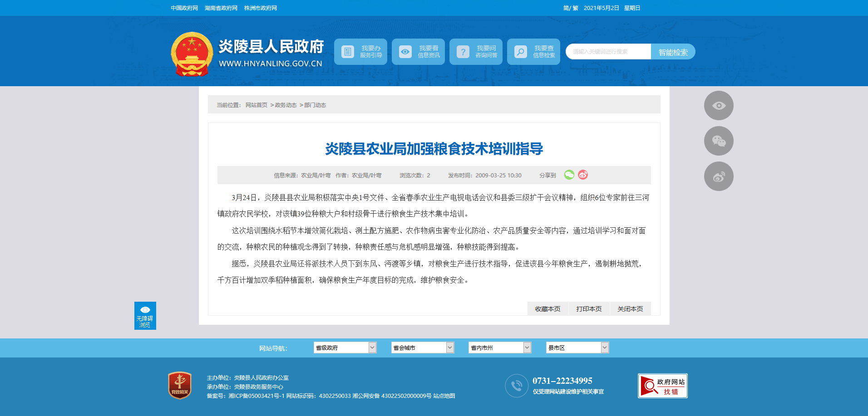Open the gray Weibo floating sidebar icon
Screen dimensions: 868x416
pyautogui.click(x=718, y=176)
